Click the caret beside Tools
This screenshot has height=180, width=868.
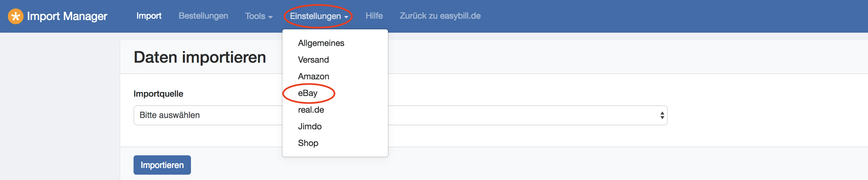[x=270, y=17]
